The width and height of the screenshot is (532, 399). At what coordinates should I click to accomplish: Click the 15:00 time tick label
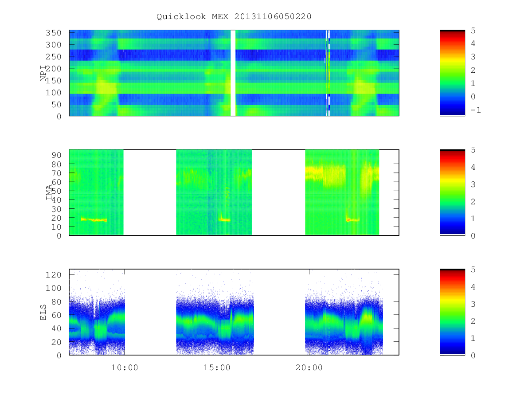click(x=217, y=368)
